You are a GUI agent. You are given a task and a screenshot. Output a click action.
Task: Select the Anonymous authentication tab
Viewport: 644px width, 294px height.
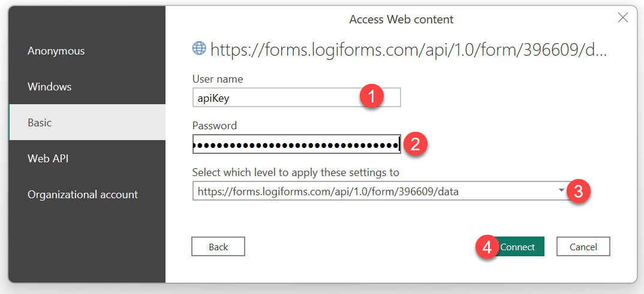pyautogui.click(x=56, y=51)
